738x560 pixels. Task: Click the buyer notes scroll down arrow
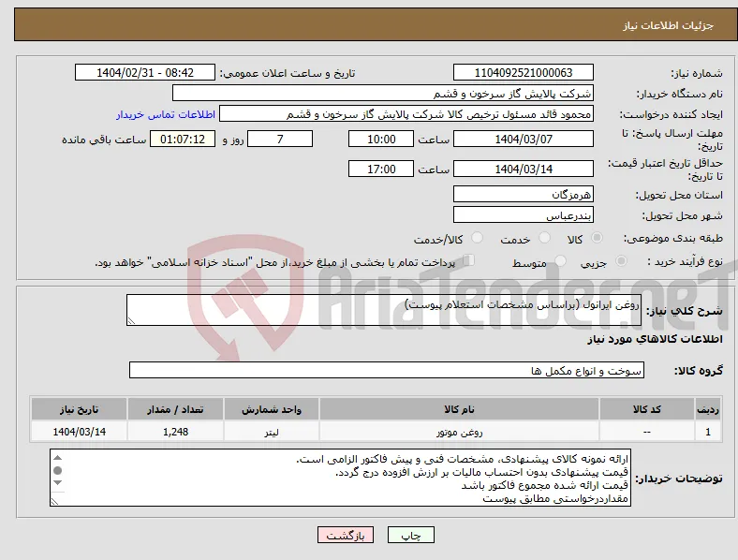pyautogui.click(x=58, y=482)
